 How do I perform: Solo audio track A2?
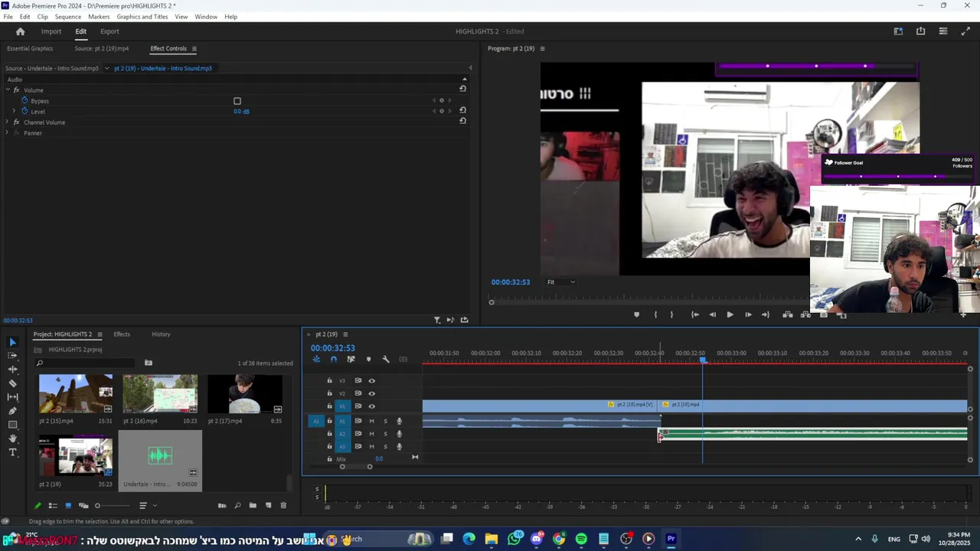[385, 434]
